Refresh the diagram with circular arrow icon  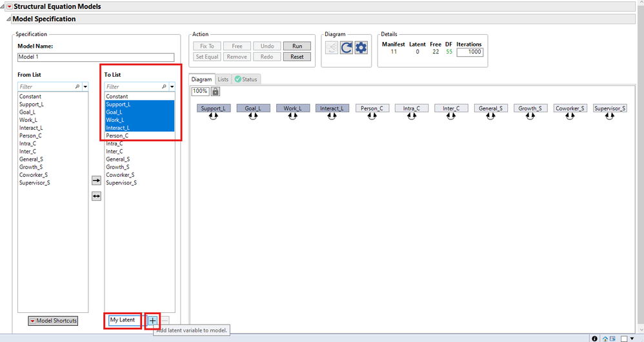(x=347, y=48)
